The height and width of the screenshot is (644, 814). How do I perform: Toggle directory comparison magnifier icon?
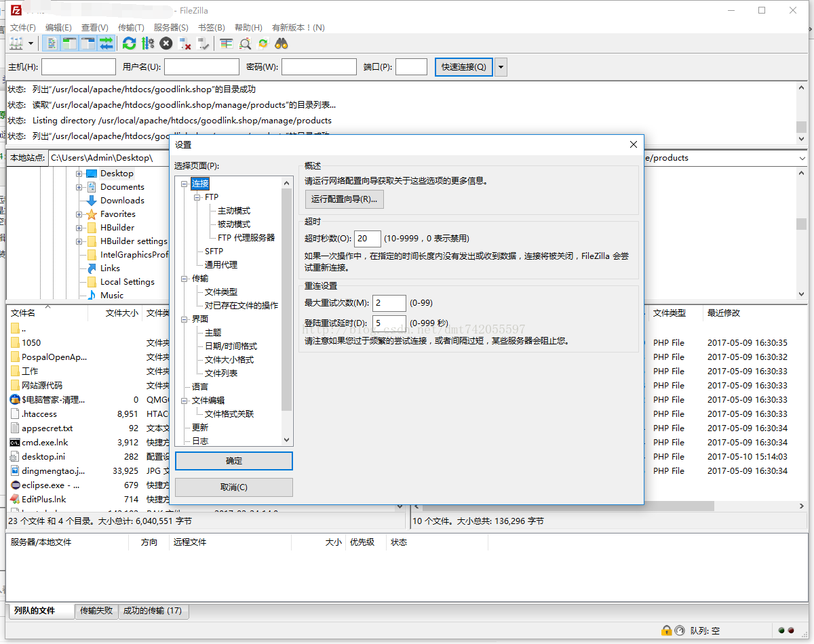click(245, 43)
